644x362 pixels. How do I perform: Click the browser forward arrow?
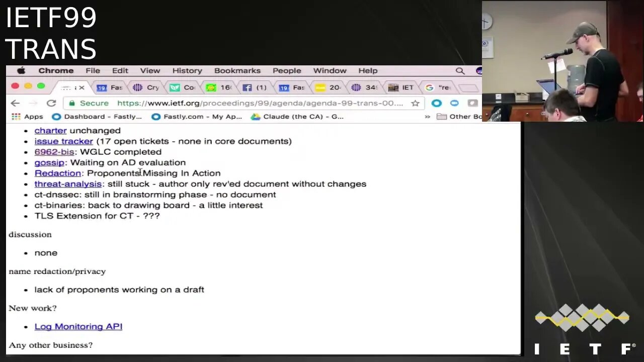click(33, 103)
